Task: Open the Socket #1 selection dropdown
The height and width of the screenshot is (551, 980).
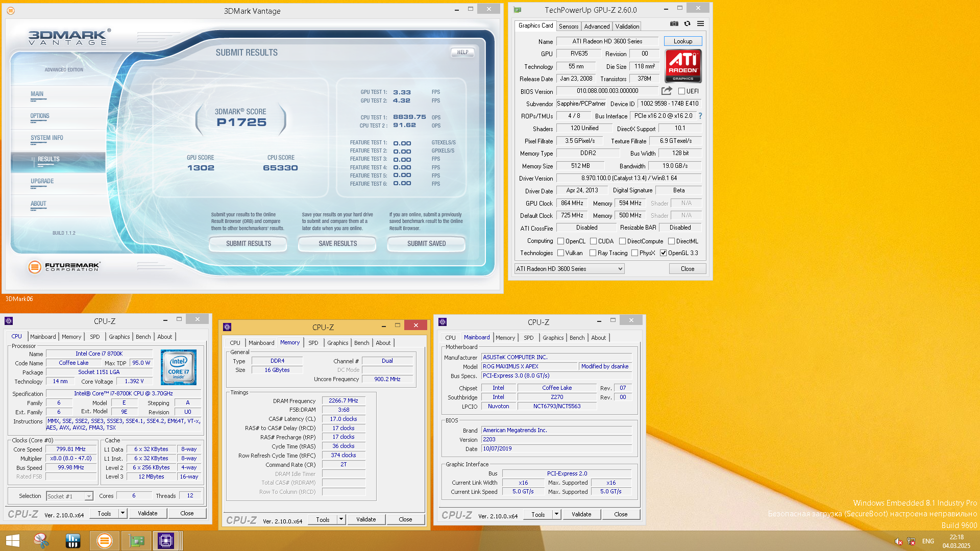Action: click(69, 496)
